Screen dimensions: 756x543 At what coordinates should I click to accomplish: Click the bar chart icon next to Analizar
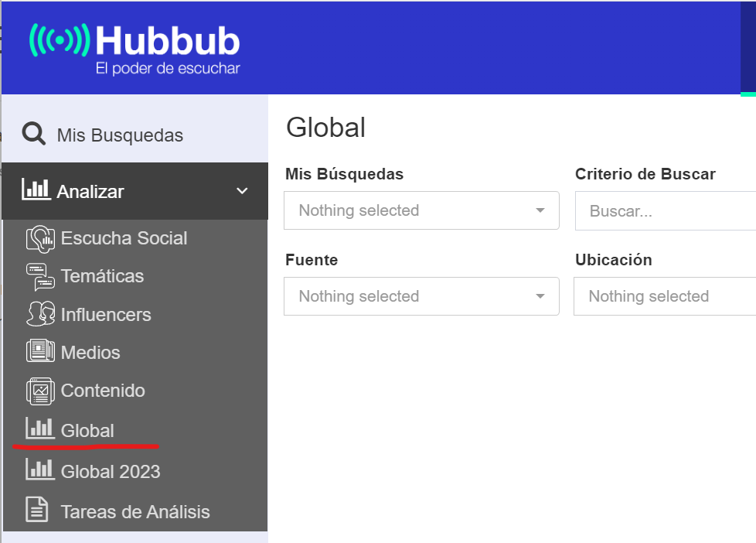coord(36,190)
